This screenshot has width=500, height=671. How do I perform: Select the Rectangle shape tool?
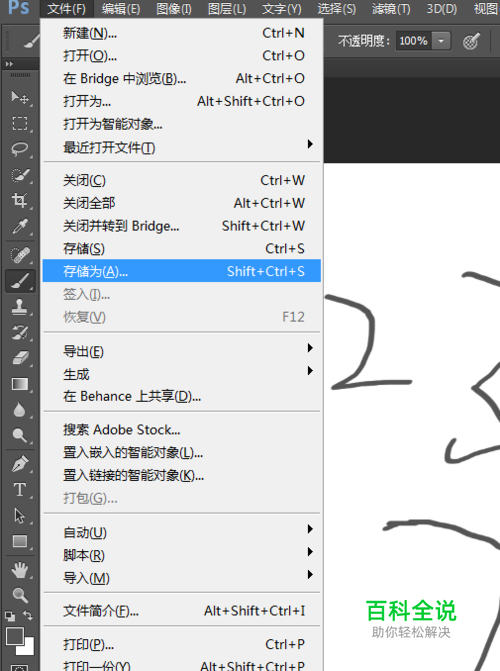tap(20, 541)
